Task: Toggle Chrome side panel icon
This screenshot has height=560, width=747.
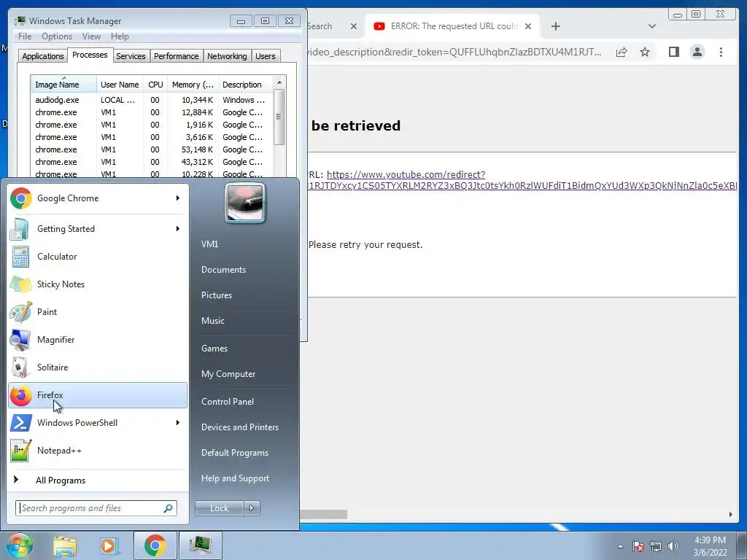Action: (x=673, y=52)
